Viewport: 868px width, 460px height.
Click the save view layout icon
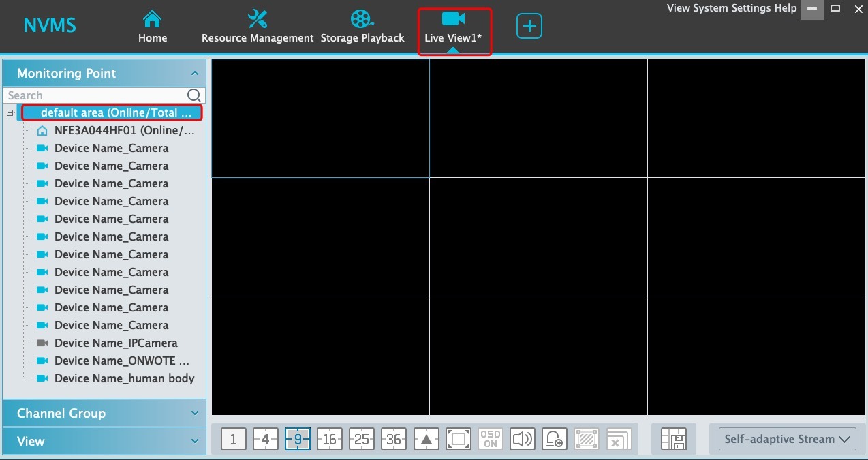point(674,440)
